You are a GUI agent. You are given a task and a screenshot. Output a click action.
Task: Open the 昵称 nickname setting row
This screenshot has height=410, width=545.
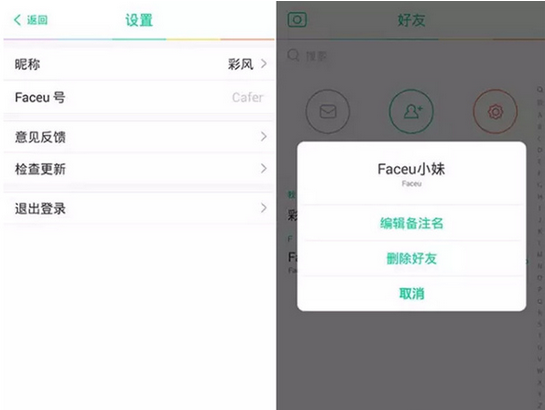point(139,64)
